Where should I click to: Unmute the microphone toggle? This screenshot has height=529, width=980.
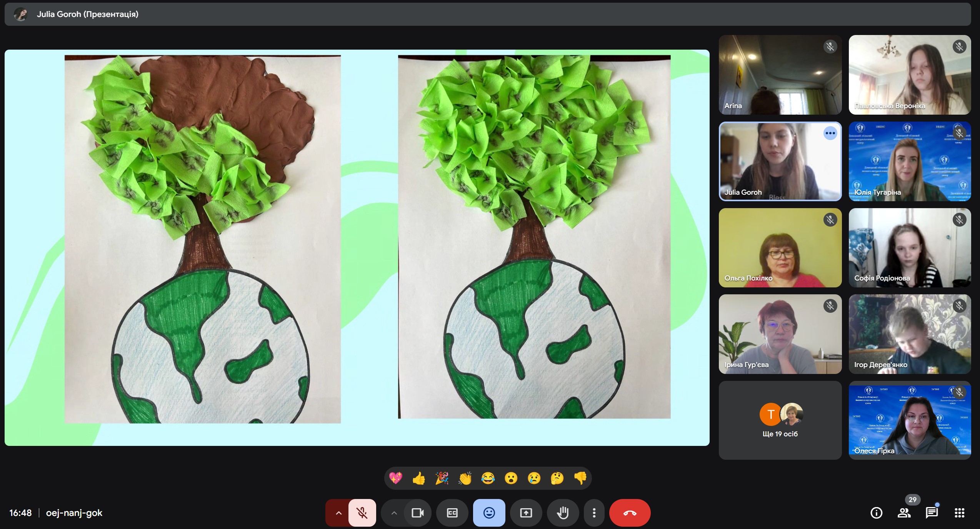tap(362, 513)
